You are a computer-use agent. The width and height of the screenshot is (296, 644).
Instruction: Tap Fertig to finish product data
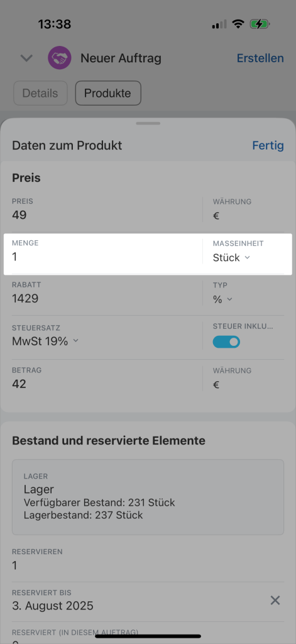tap(268, 145)
